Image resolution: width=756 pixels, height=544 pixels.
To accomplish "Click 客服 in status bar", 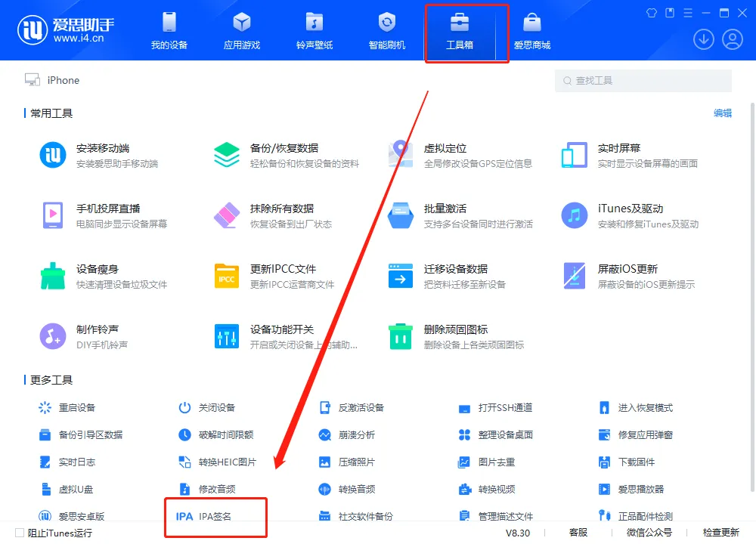I will pyautogui.click(x=578, y=533).
